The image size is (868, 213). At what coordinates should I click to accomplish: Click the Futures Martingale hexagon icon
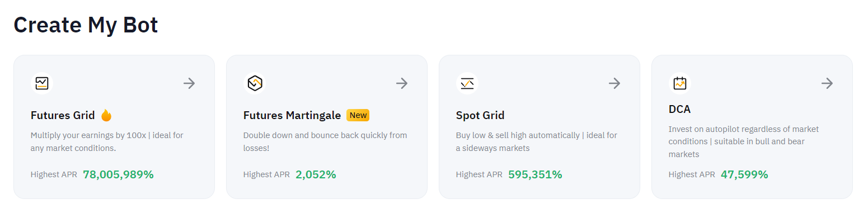click(x=255, y=83)
